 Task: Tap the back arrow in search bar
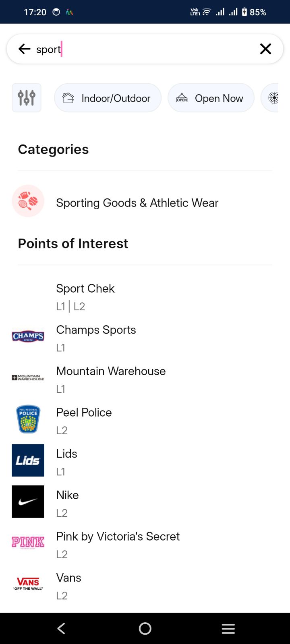point(25,49)
